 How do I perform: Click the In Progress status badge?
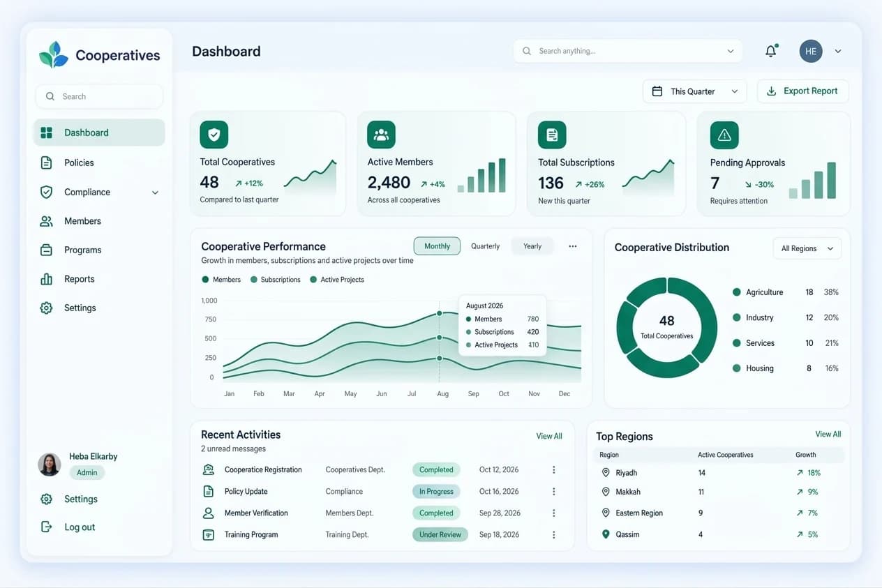436,491
